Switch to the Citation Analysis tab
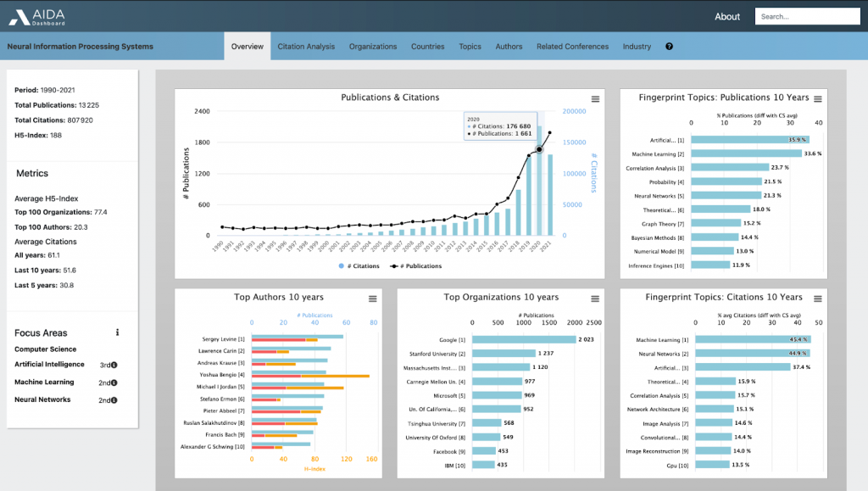The image size is (868, 491). click(306, 47)
